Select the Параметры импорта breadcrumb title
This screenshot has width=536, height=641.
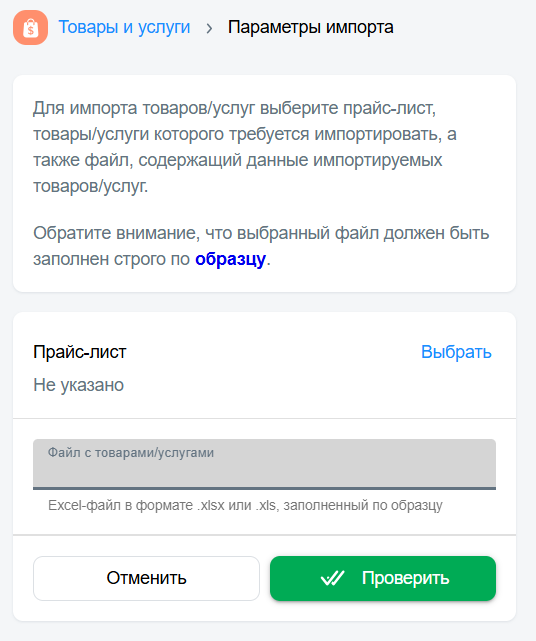tap(311, 27)
